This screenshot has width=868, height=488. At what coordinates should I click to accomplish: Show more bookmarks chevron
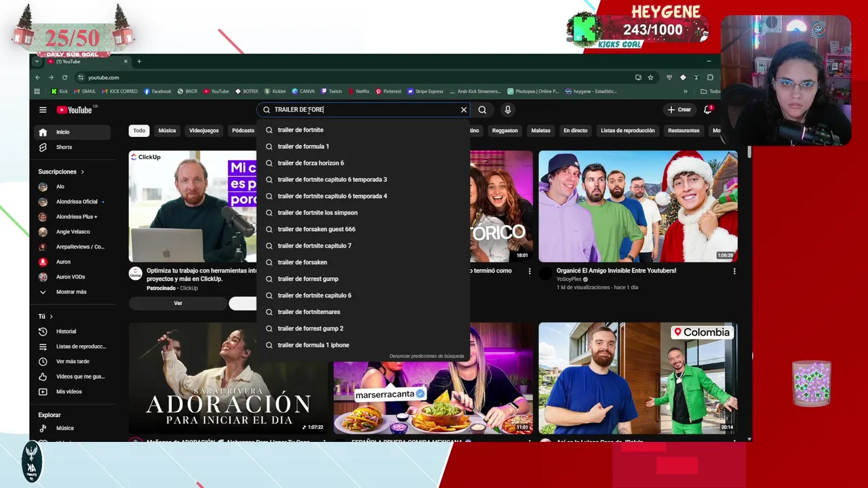point(685,91)
